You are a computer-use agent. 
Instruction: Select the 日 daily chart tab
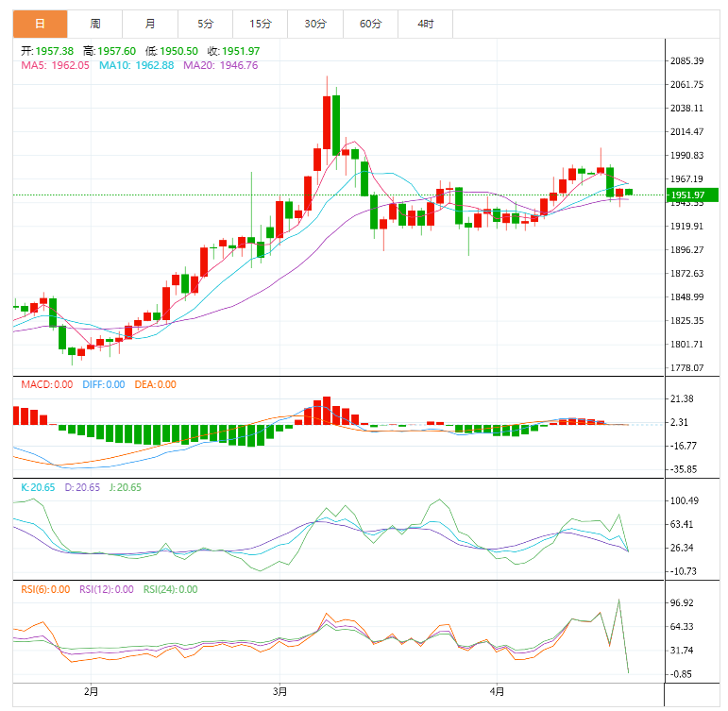(x=40, y=24)
